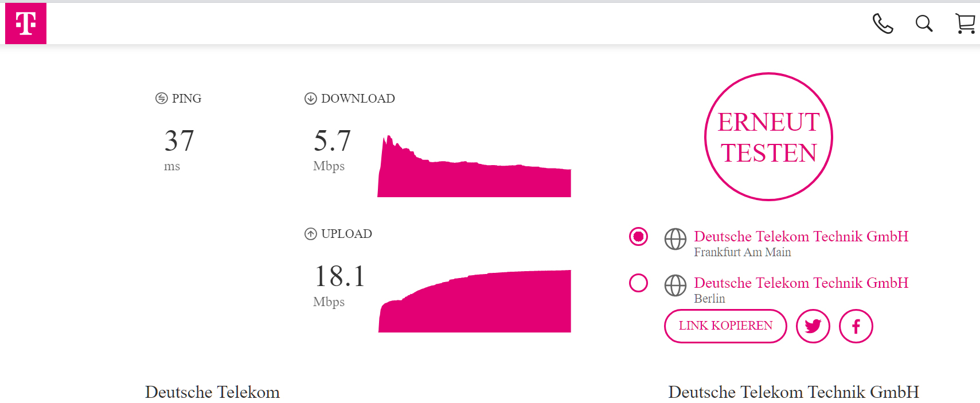
Task: Open the shopping cart icon
Action: coord(965,24)
